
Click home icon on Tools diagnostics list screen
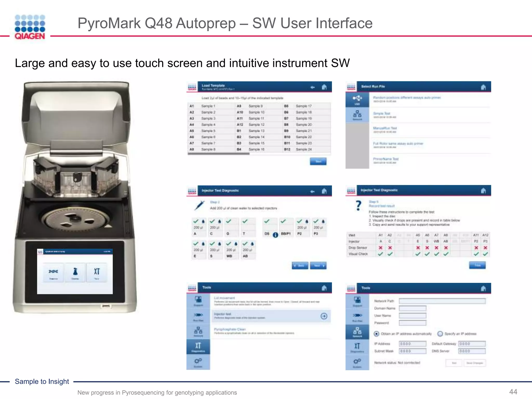(x=324, y=288)
